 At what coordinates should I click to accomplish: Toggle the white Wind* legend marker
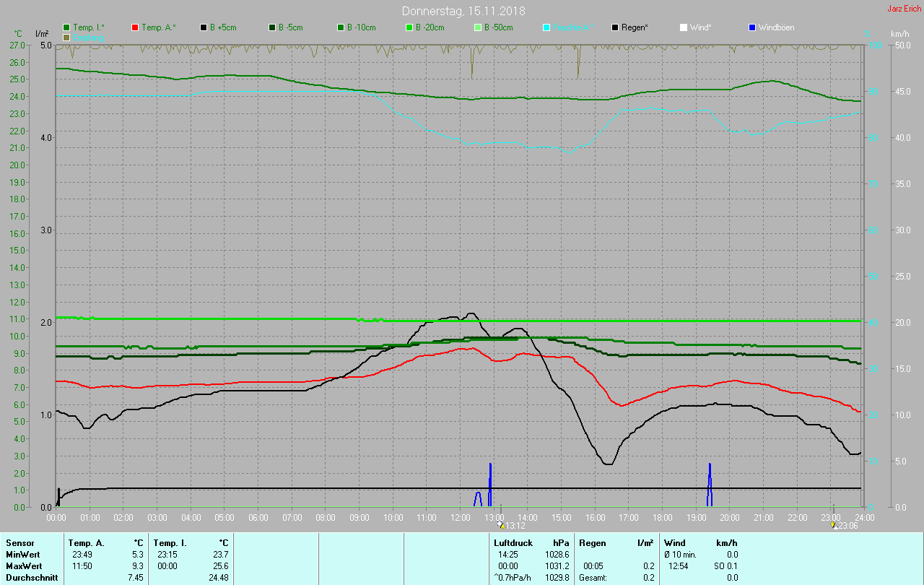[x=684, y=27]
